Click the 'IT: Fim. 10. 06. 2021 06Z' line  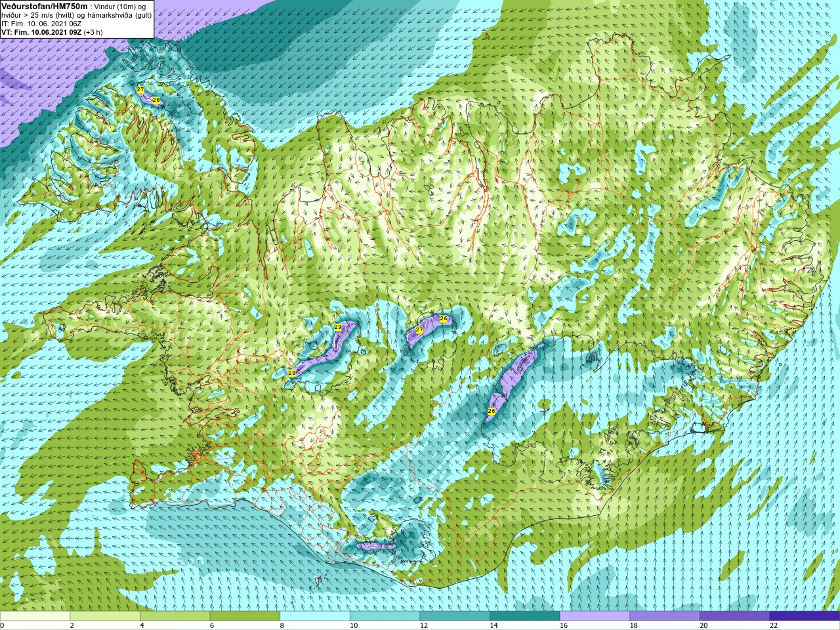coord(41,24)
